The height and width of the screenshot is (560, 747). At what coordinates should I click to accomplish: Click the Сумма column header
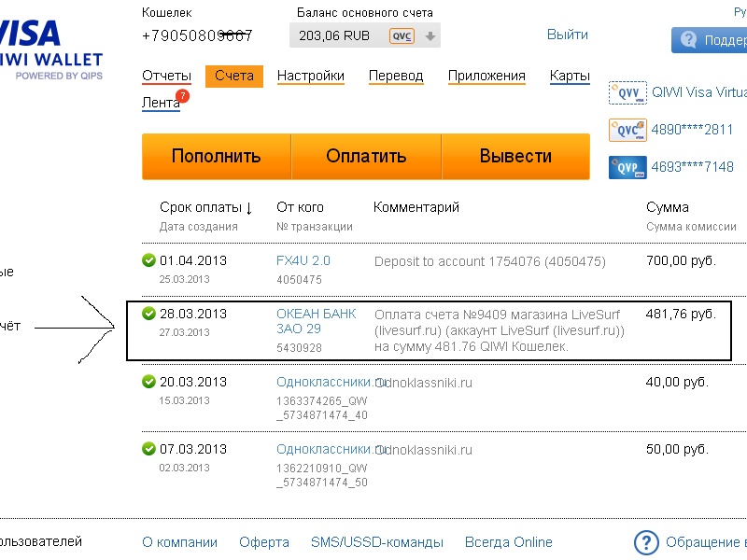[x=668, y=207]
